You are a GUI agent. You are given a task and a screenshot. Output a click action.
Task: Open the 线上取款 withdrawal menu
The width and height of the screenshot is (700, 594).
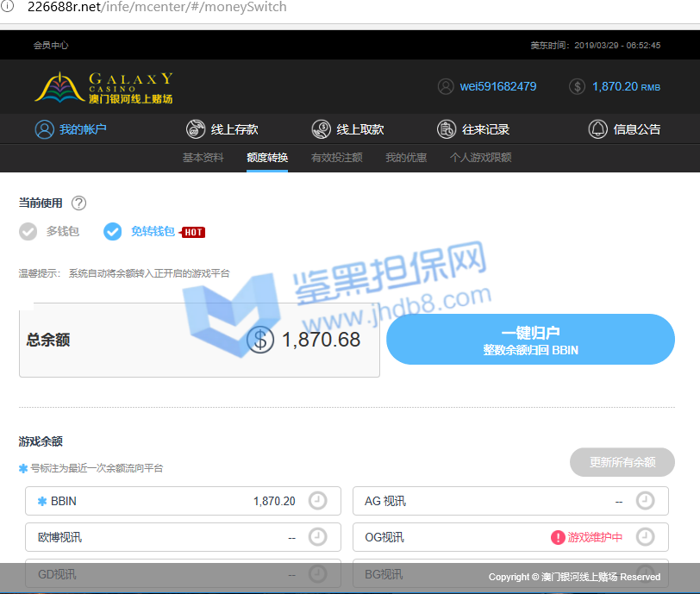(x=348, y=129)
